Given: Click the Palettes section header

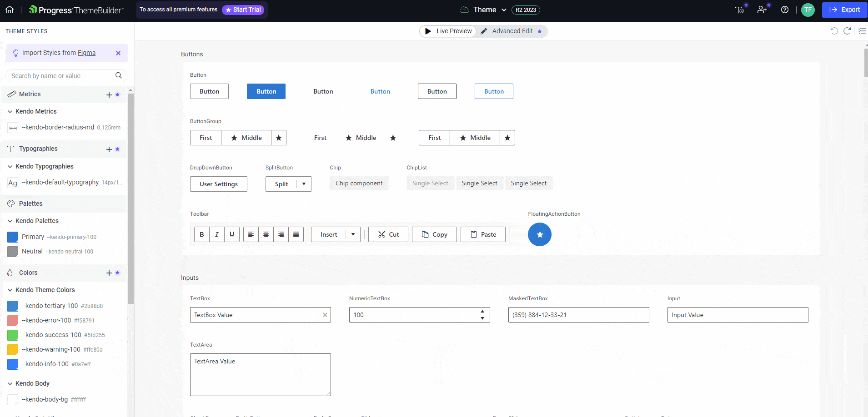Looking at the screenshot, I should (64, 204).
